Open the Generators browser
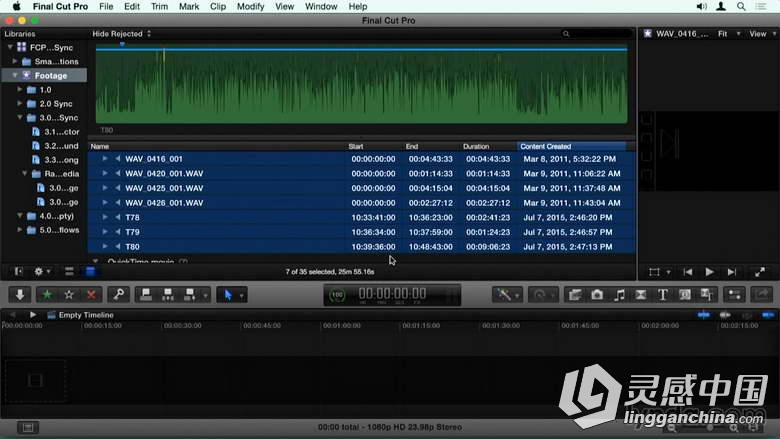The height and width of the screenshot is (439, 780). click(684, 295)
